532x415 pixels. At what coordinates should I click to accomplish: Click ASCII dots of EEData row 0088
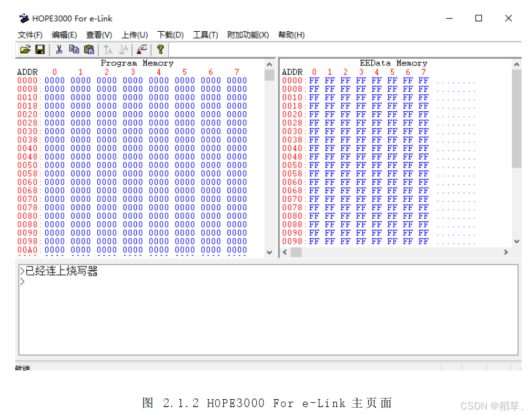pyautogui.click(x=456, y=226)
